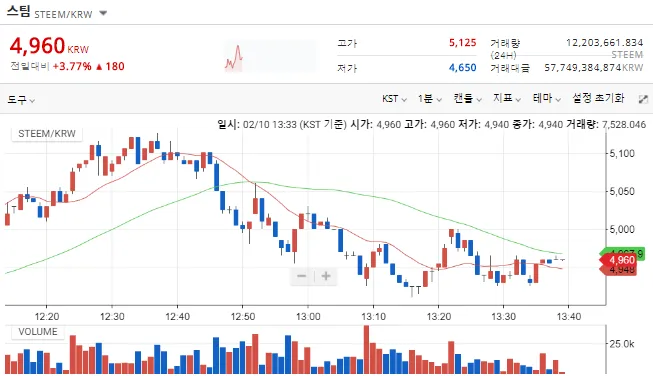This screenshot has width=653, height=376.
Task: Click the 13:10 time axis label
Action: point(374,317)
